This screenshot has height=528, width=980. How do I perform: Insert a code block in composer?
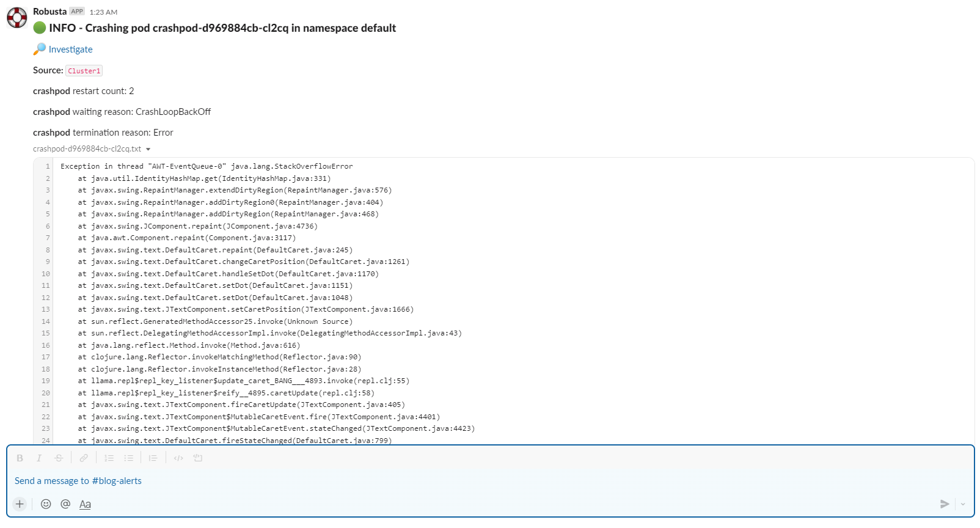click(x=198, y=458)
